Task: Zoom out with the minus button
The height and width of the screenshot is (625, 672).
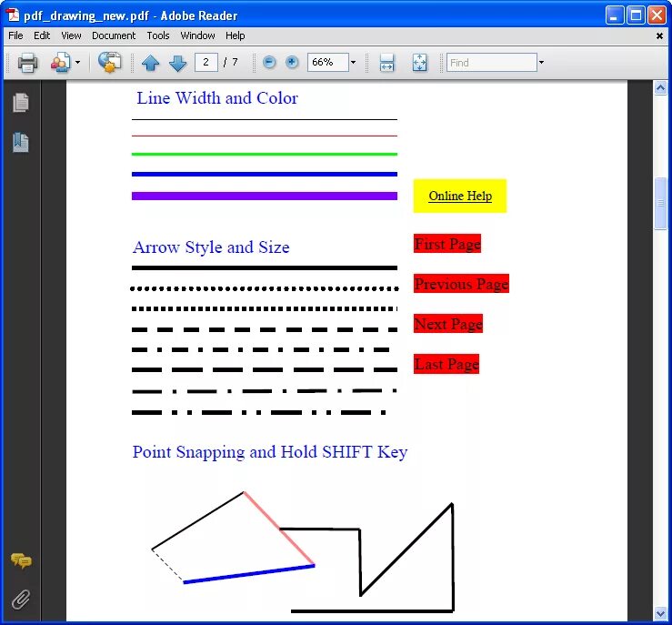Action: [269, 62]
